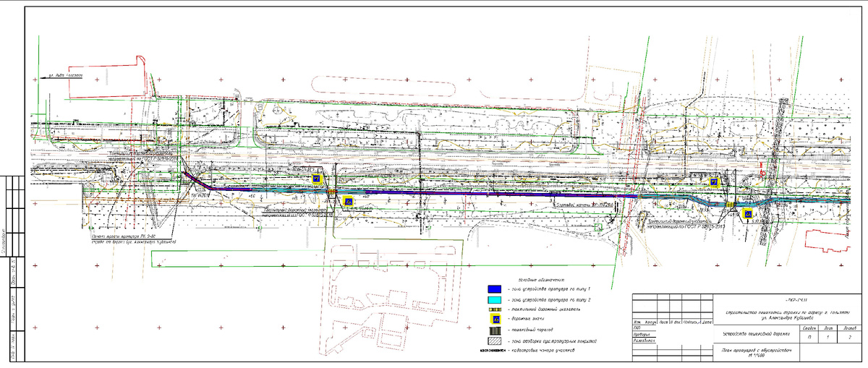Image resolution: width=868 pixels, height=368 pixels.
Task: Click the cyan type 2 sidewalk legend swatch
Action: tap(495, 300)
